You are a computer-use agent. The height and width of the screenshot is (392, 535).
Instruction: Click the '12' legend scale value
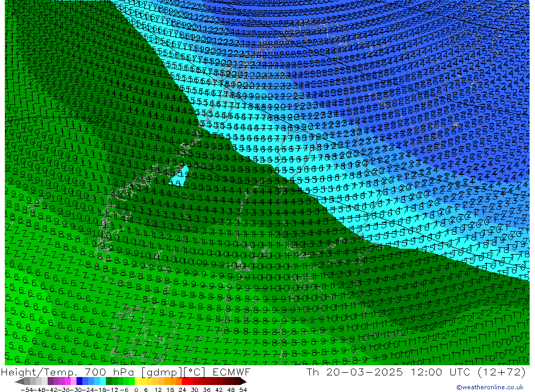[158, 390]
